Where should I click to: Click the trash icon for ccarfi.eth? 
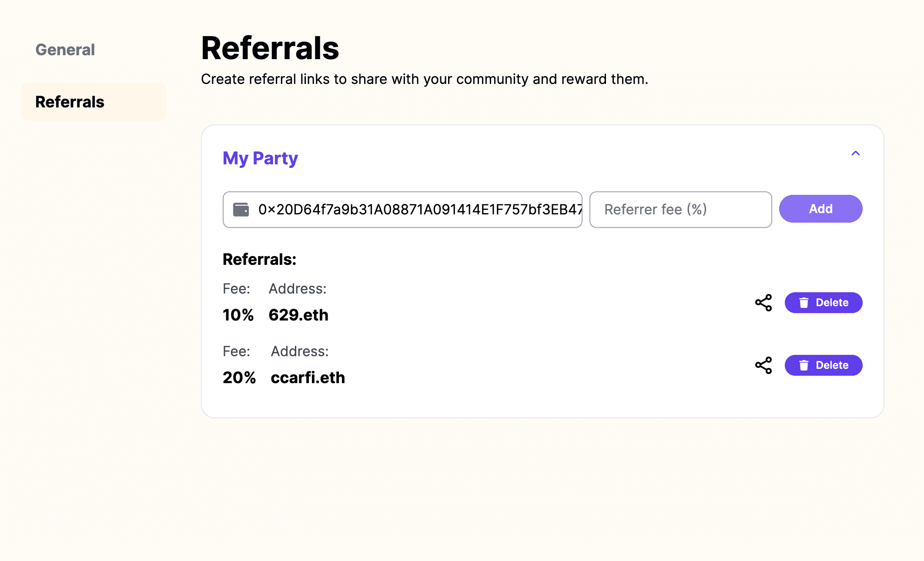[804, 365]
